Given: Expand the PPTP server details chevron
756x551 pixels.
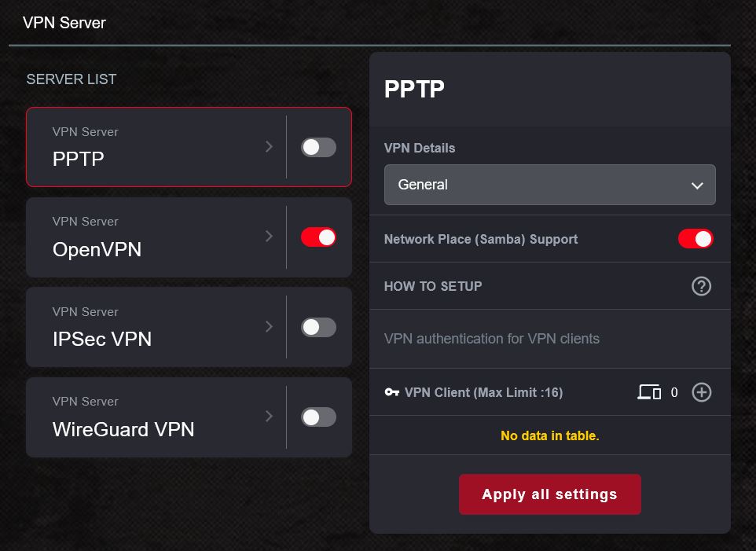Looking at the screenshot, I should click(269, 147).
